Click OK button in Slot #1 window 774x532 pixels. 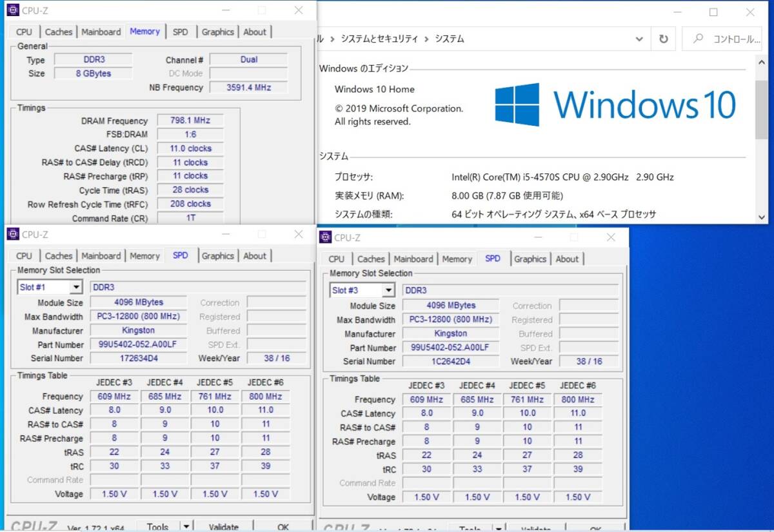283,527
